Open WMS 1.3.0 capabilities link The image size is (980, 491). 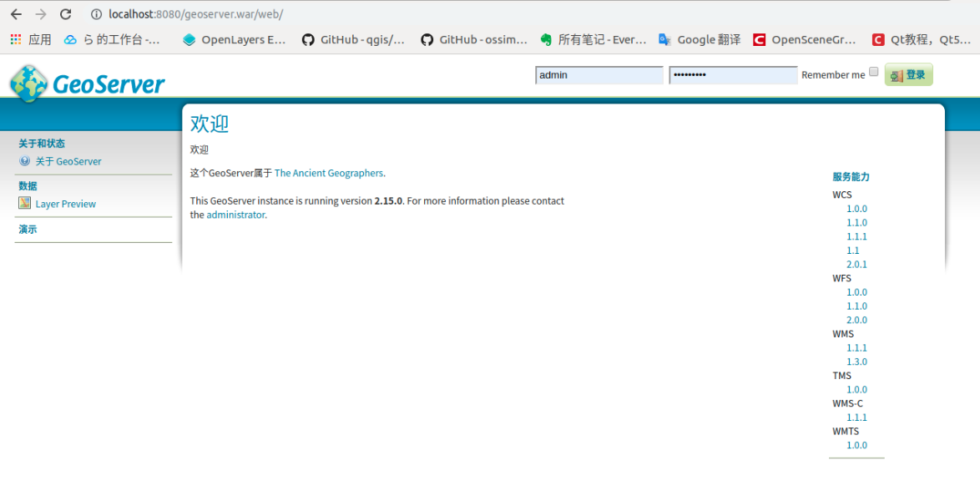coord(856,362)
